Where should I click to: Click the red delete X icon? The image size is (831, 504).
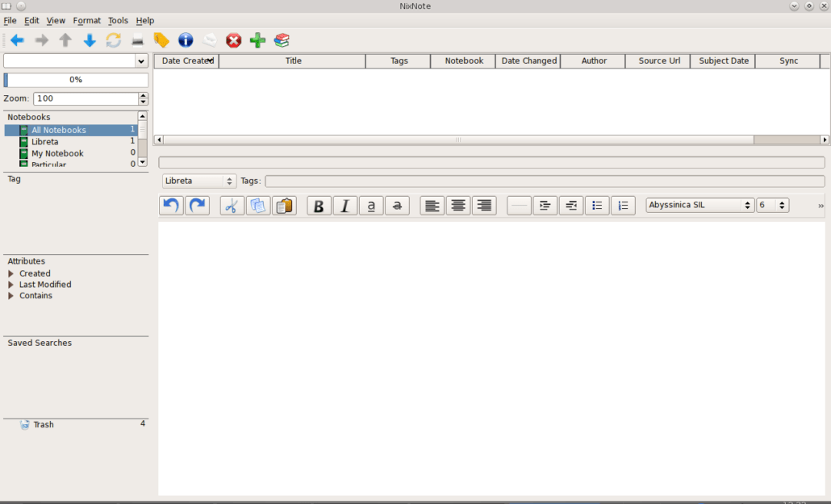point(233,40)
